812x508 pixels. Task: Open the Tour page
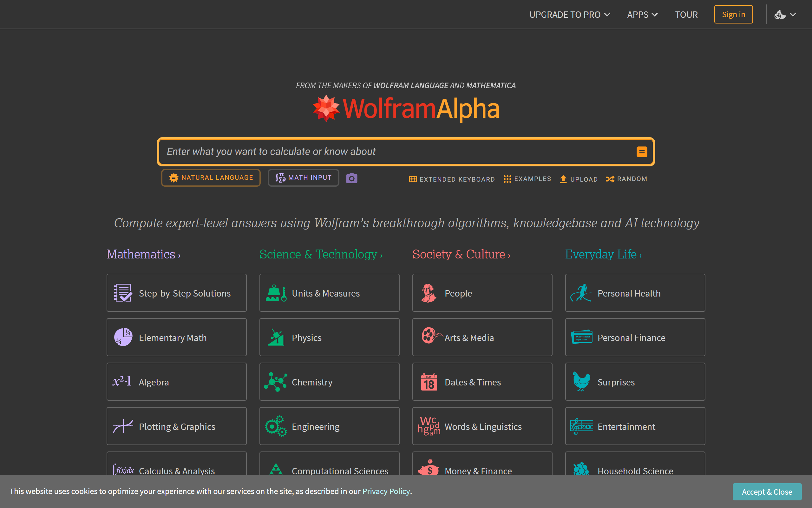point(686,15)
